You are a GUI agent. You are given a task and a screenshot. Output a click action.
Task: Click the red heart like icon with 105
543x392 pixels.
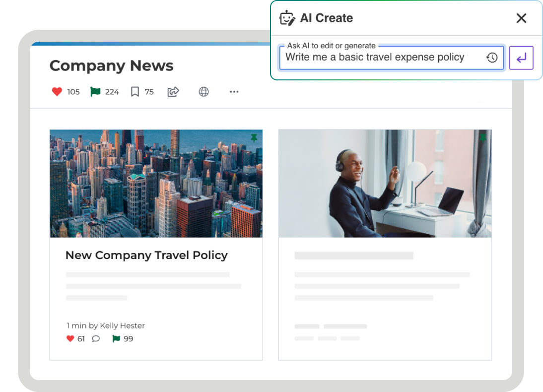click(x=57, y=92)
